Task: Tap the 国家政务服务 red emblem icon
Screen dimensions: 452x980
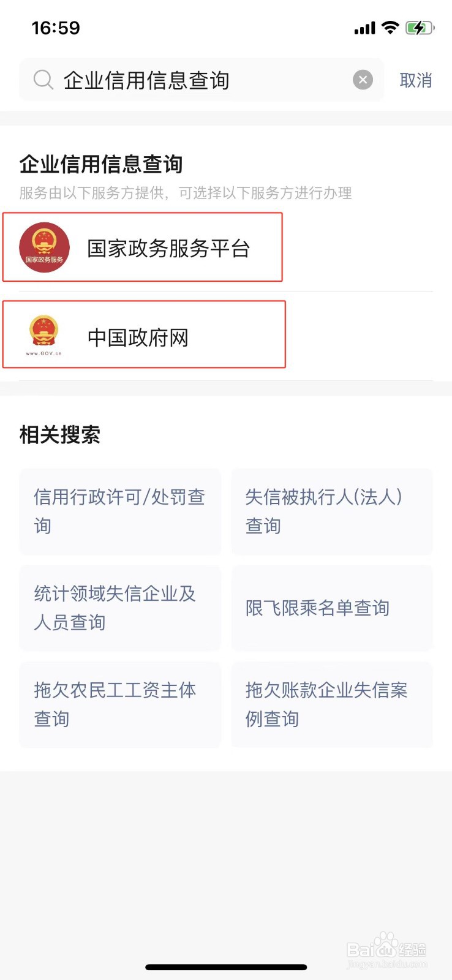Action: (x=44, y=247)
